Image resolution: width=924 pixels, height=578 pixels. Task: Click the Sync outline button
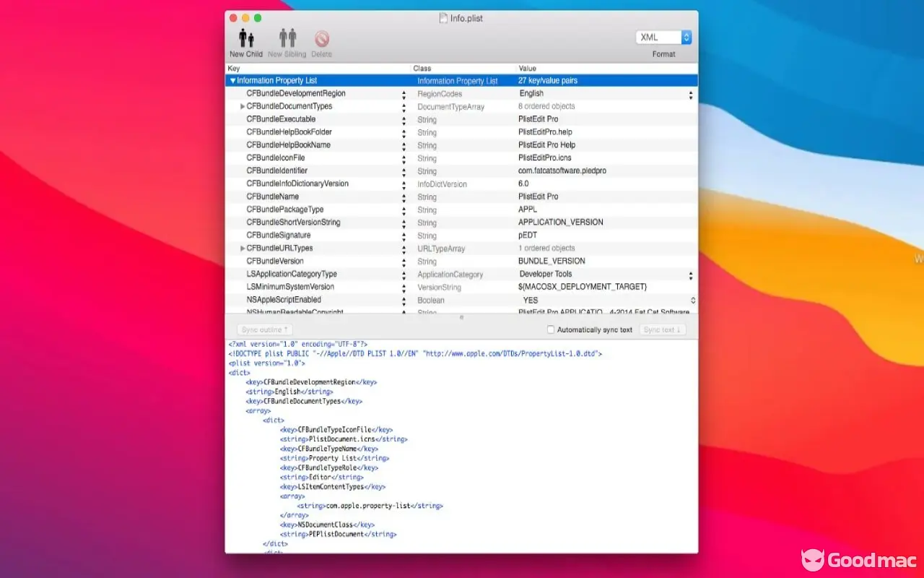[264, 330]
